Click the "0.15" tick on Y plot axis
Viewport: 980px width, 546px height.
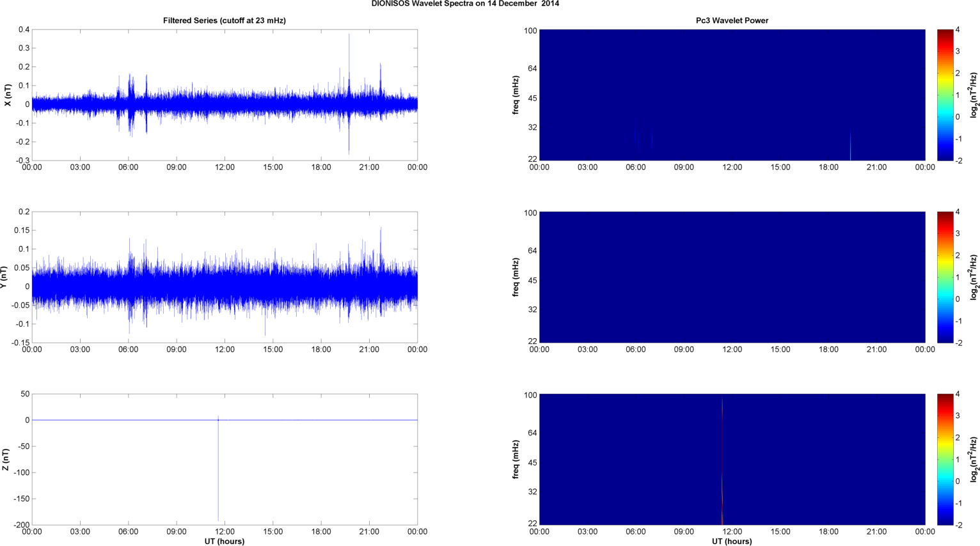tap(22, 230)
